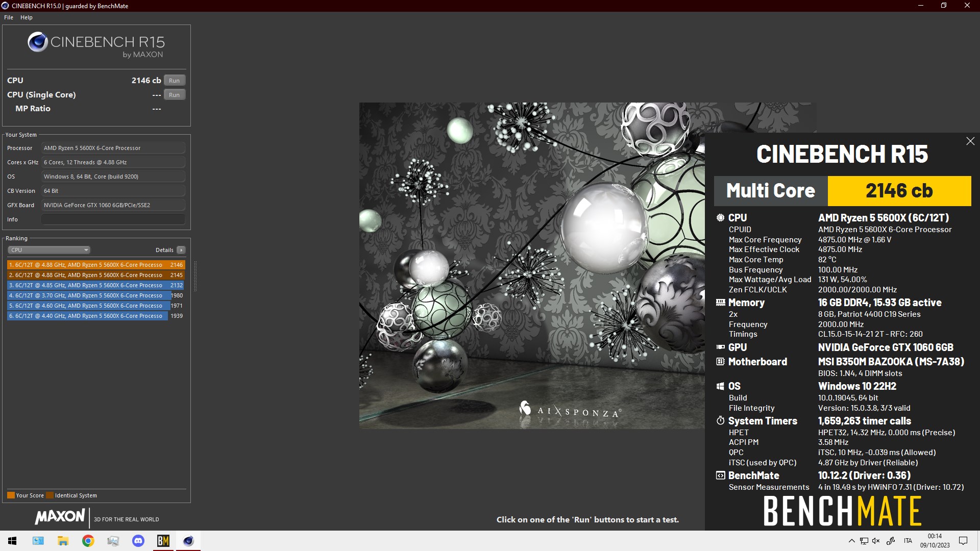Click the CB Version 64 Bit field
The height and width of the screenshot is (551, 980).
tap(113, 191)
